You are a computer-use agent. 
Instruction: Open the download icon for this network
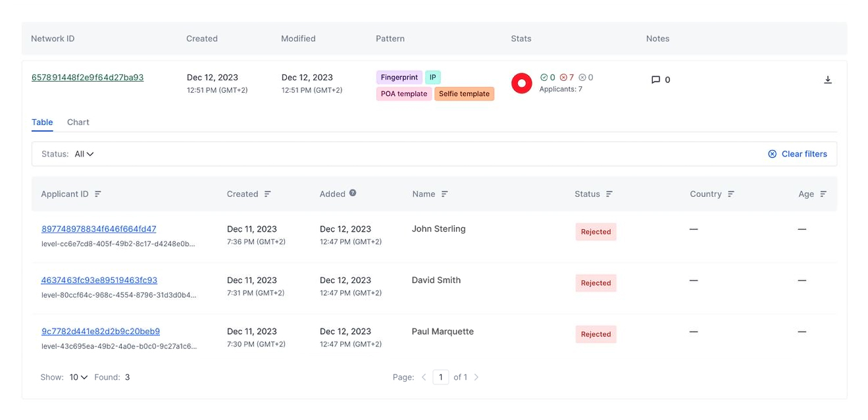[x=828, y=79]
